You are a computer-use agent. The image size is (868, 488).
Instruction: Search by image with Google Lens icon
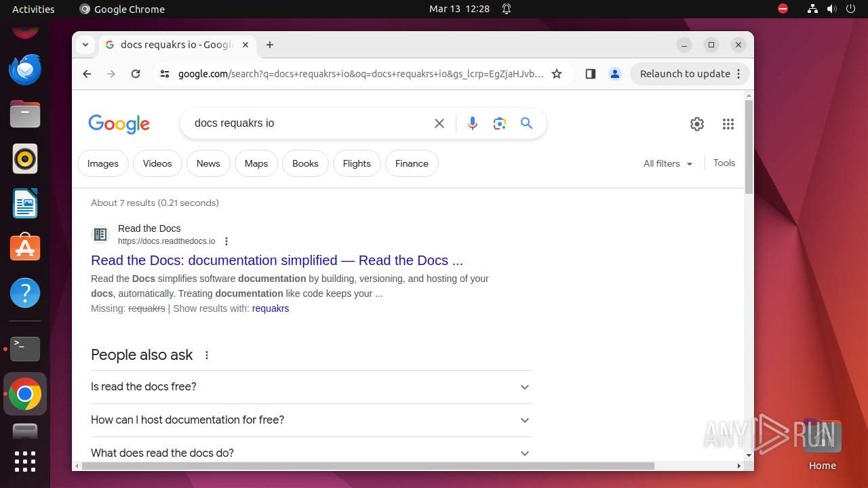[x=500, y=123]
